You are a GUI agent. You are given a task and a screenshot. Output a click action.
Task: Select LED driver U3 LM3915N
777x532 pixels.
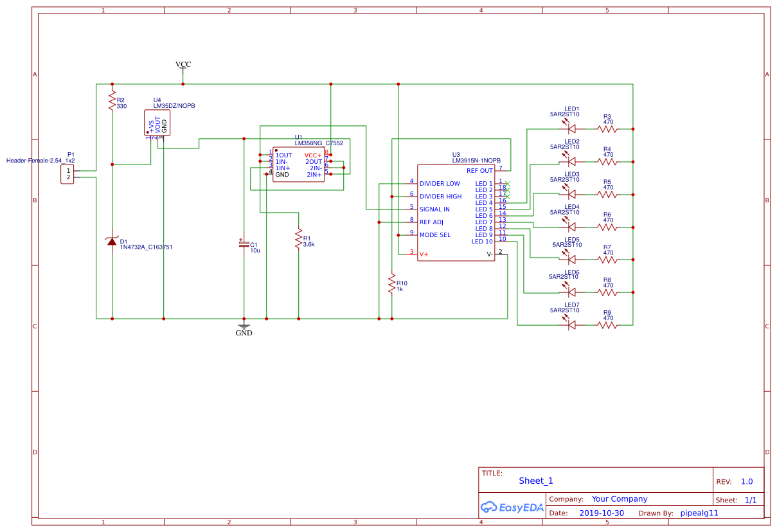pos(456,212)
